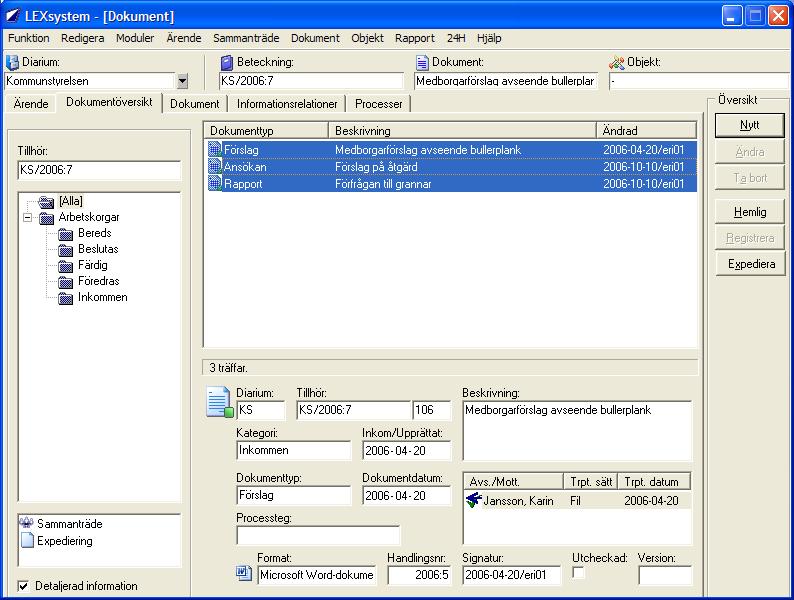Open the Diarium Kommunstyrelsen dropdown
Viewport: 794px width, 600px height.
coord(182,81)
